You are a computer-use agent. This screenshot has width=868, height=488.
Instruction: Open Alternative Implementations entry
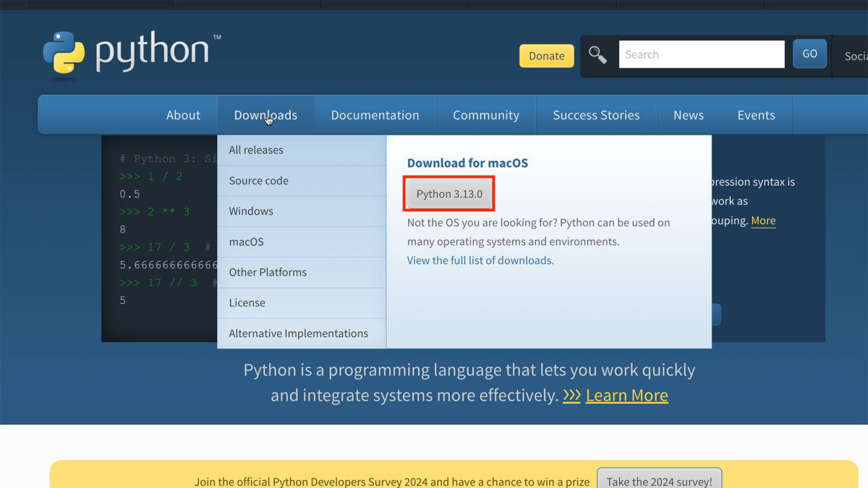pyautogui.click(x=302, y=333)
